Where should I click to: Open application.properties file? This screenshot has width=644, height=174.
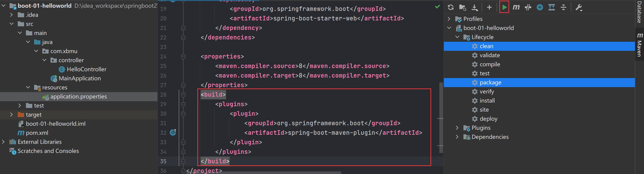pyautogui.click(x=78, y=96)
